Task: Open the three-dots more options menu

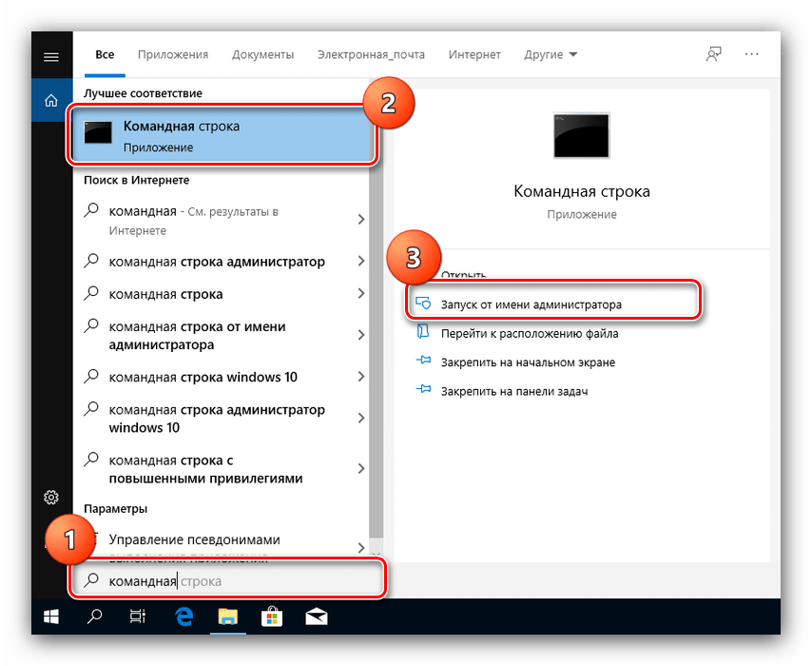Action: pos(752,55)
